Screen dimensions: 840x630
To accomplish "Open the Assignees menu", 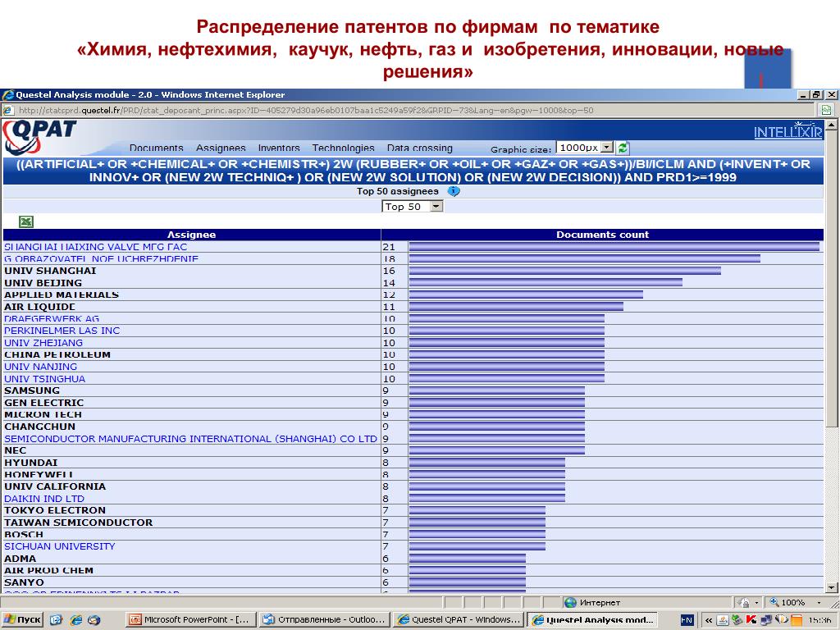I will (221, 148).
